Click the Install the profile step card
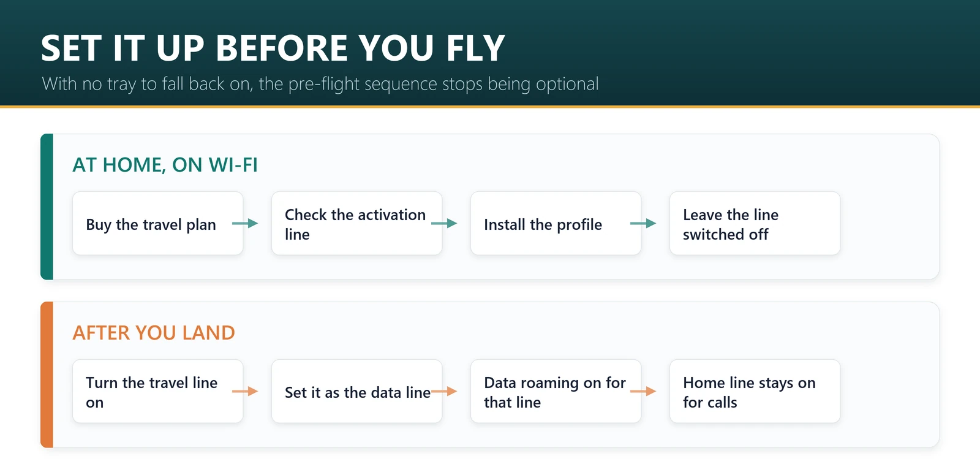 point(556,223)
